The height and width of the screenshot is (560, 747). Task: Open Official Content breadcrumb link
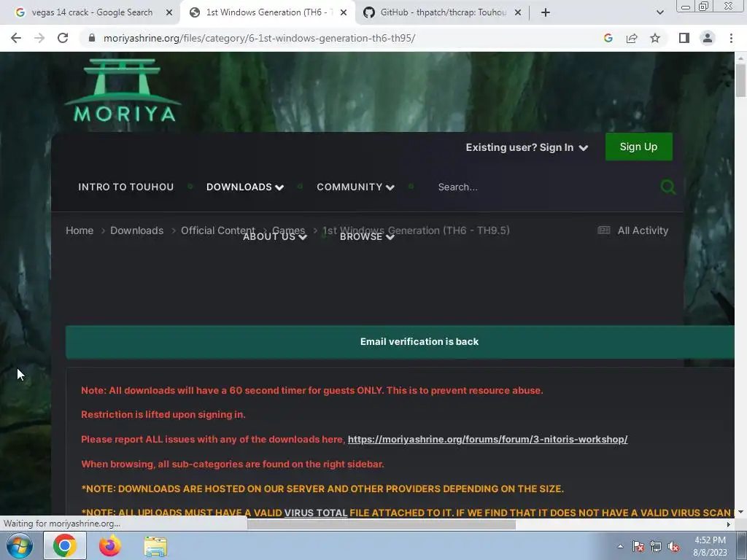coord(217,230)
